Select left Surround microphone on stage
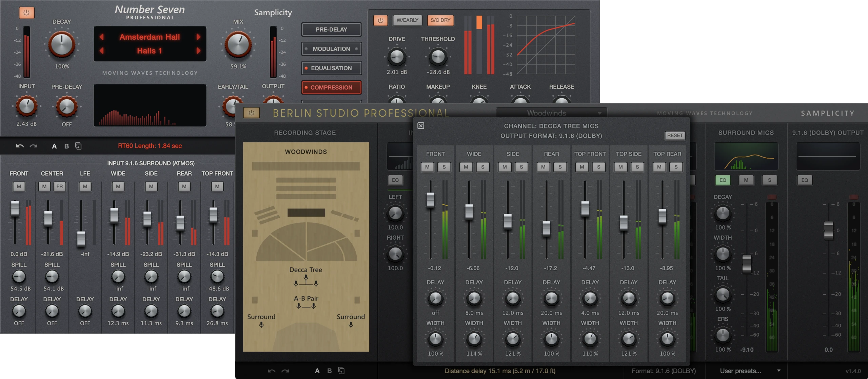This screenshot has width=868, height=379. (x=261, y=324)
